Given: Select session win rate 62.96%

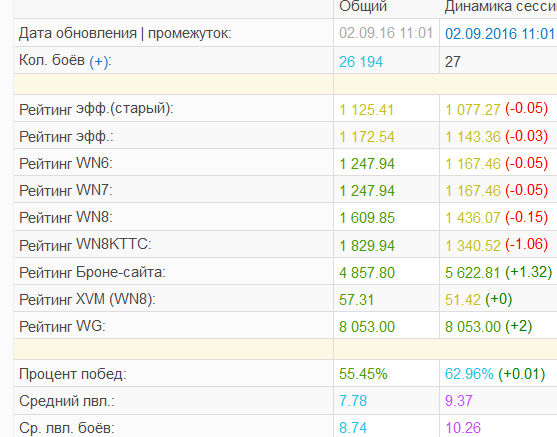Looking at the screenshot, I should [469, 374].
